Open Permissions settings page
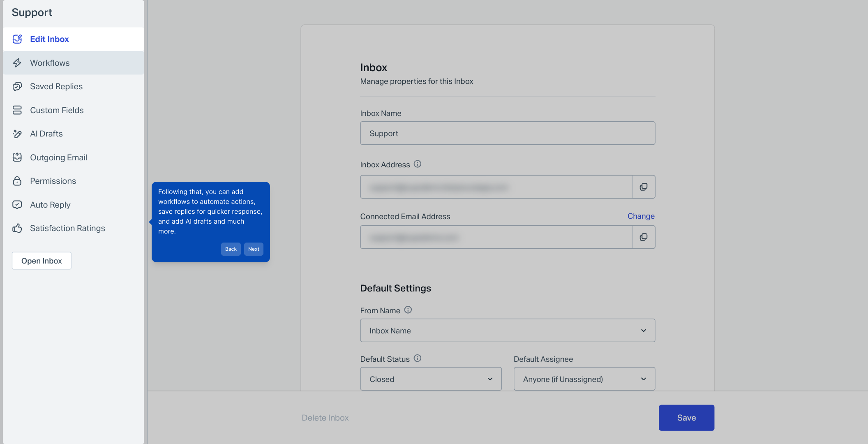This screenshot has width=868, height=444. click(x=74, y=181)
